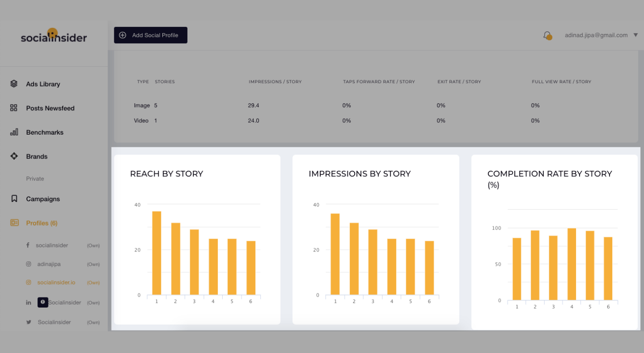This screenshot has width=644, height=353.
Task: Click the adinad.jipa@gmail.com account email
Action: (x=596, y=35)
